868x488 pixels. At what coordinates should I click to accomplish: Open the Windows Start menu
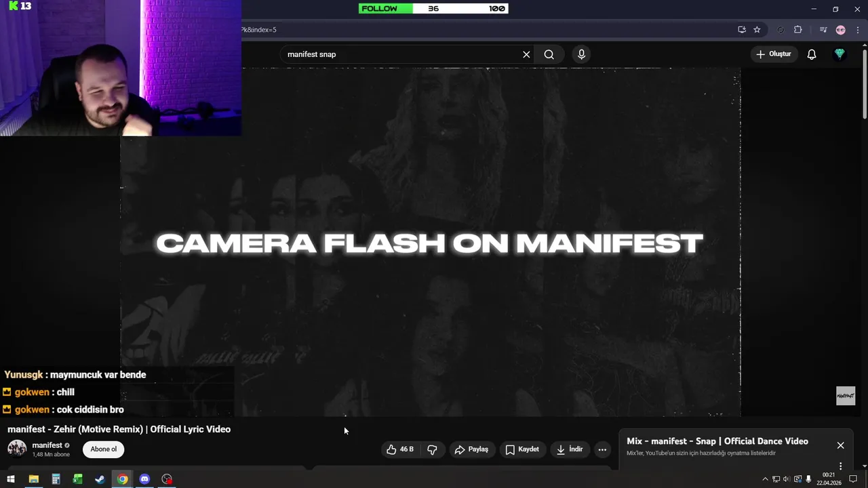10,479
